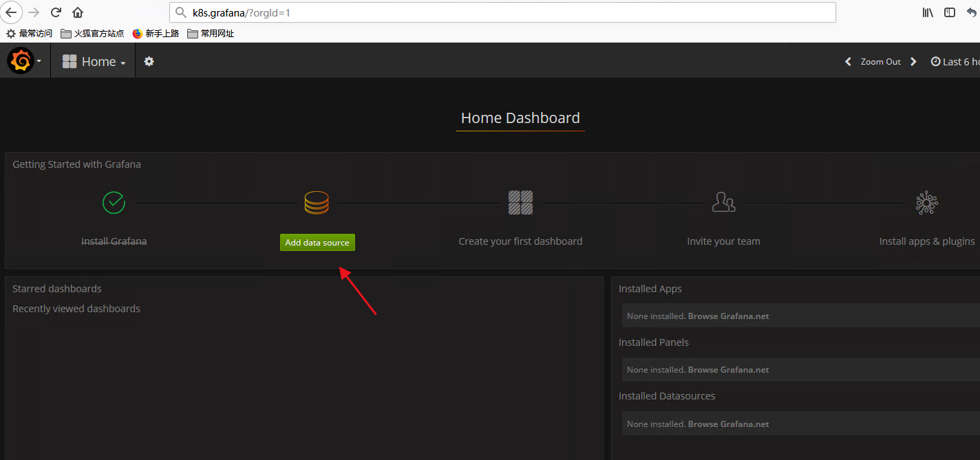The width and height of the screenshot is (980, 460).
Task: Click the orange database data source icon
Action: 317,202
